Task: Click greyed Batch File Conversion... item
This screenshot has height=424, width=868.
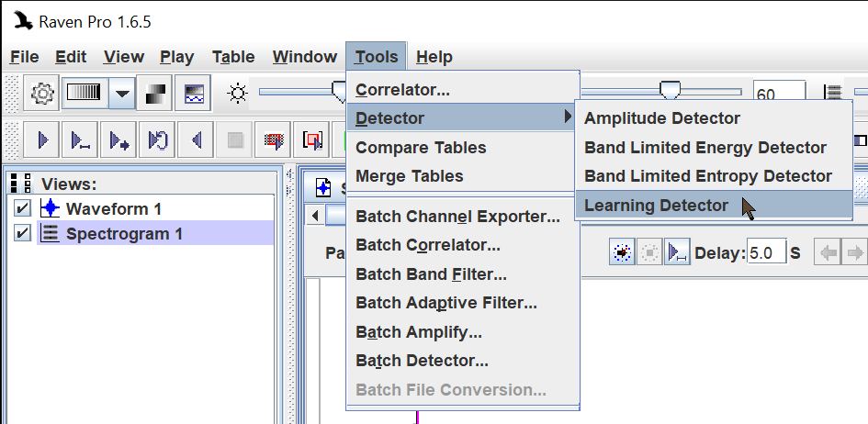Action: (463, 390)
